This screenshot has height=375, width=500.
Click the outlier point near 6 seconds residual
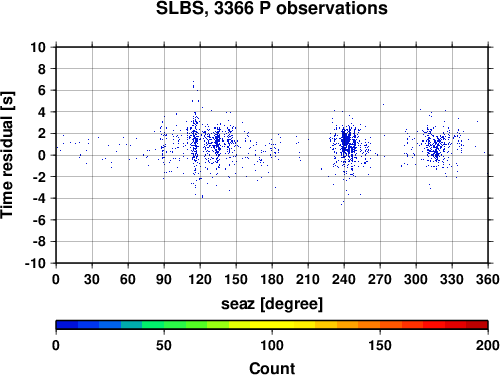197,90
